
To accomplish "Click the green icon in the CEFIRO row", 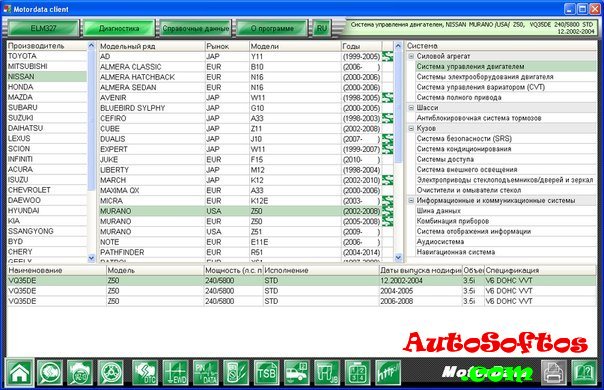I will click(x=388, y=118).
